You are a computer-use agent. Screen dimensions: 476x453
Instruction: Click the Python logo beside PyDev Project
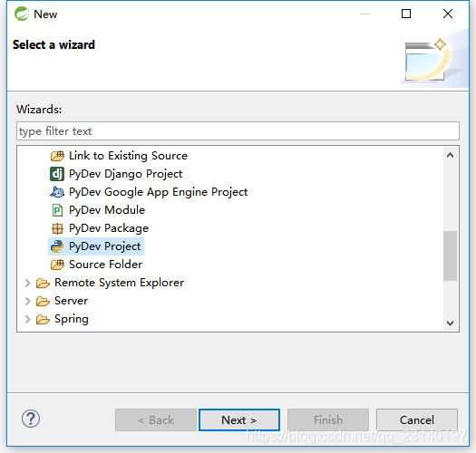pos(57,246)
